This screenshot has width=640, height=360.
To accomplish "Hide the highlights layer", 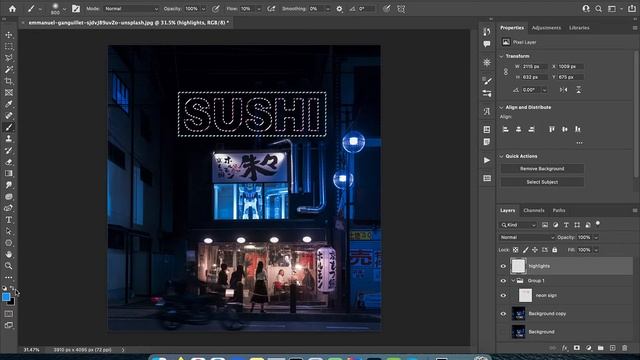I will tap(503, 266).
